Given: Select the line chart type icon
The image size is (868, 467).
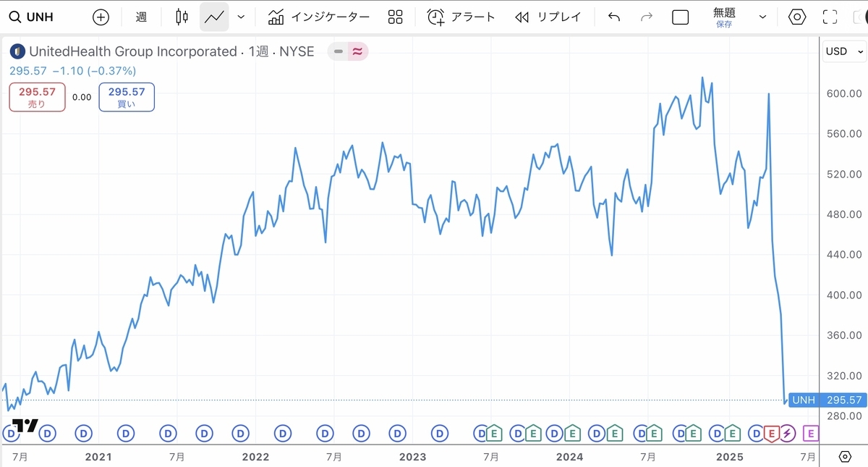Looking at the screenshot, I should 214,17.
